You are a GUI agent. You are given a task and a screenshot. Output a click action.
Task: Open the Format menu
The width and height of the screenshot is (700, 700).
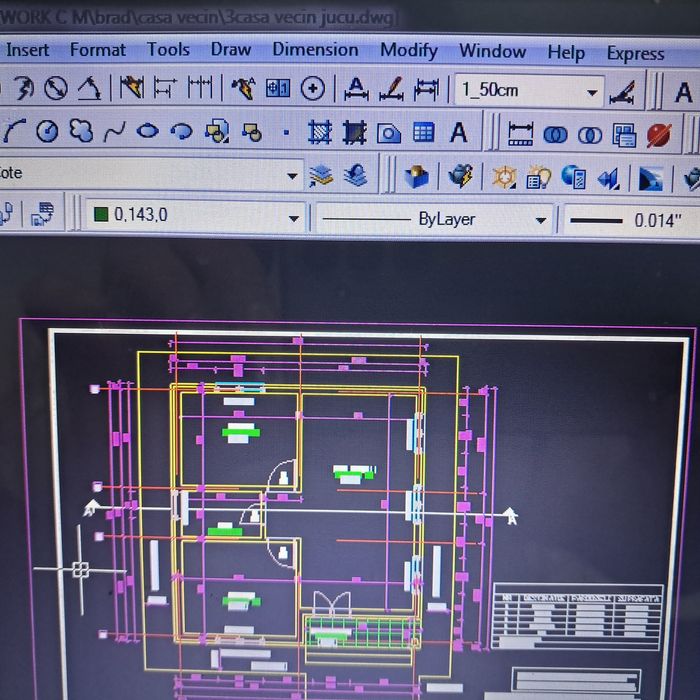[98, 50]
